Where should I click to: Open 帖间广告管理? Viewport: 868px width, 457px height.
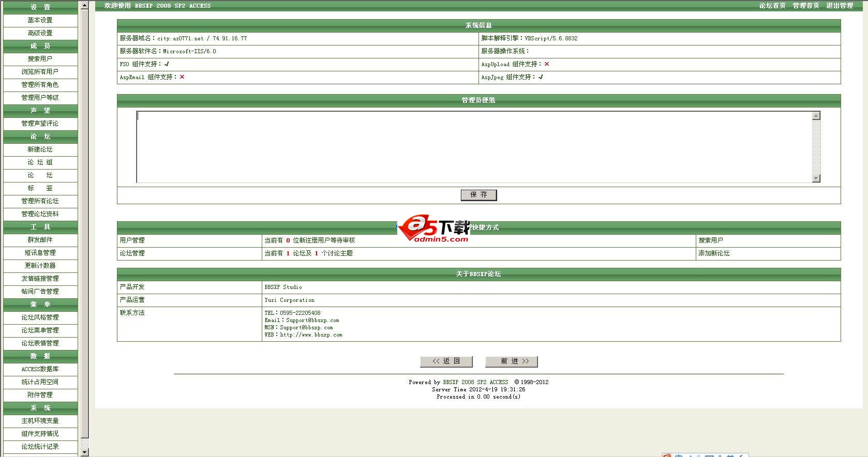pyautogui.click(x=40, y=292)
